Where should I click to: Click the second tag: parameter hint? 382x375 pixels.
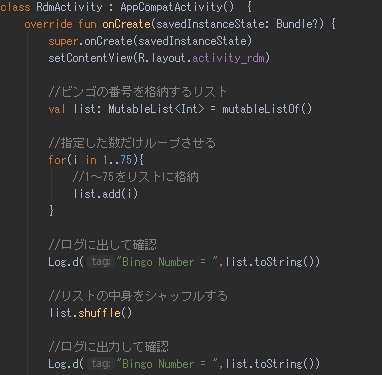pyautogui.click(x=101, y=364)
